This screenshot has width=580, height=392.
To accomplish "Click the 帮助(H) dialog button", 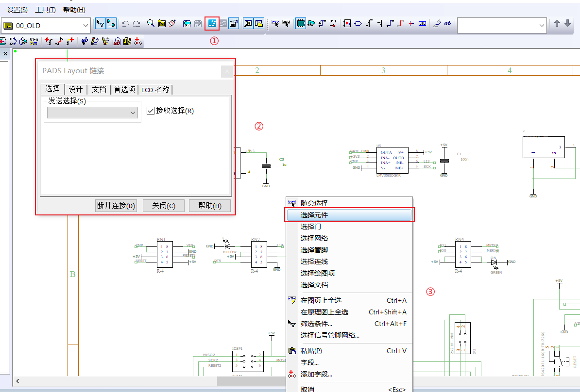I will coord(210,205).
